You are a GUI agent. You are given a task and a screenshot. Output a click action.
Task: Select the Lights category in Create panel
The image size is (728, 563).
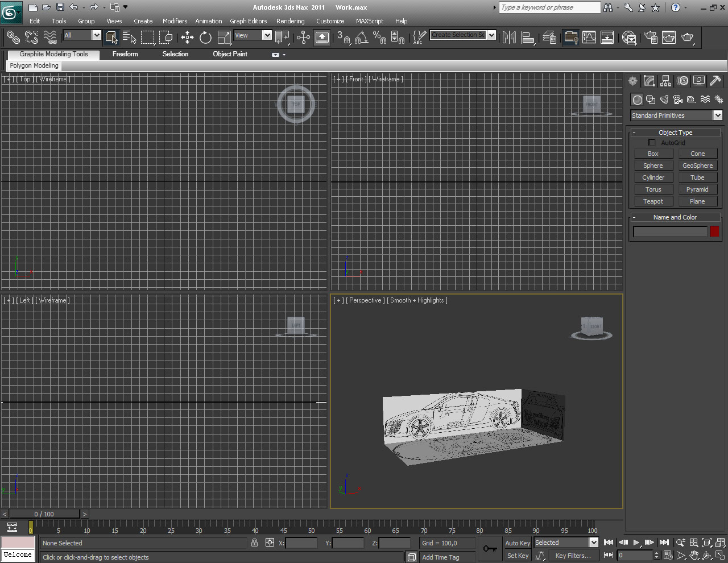point(664,100)
